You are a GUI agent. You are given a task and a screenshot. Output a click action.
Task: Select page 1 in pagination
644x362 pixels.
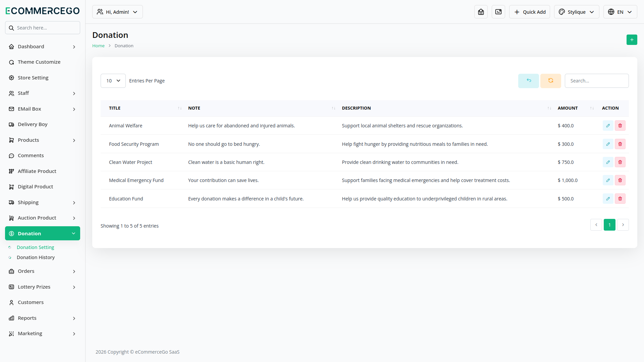point(609,225)
